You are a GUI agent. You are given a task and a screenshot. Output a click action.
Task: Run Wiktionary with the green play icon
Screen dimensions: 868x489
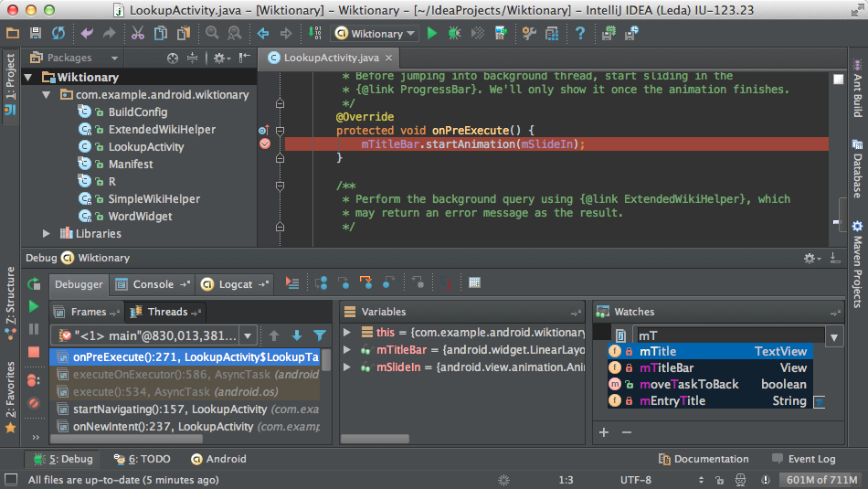pyautogui.click(x=432, y=33)
